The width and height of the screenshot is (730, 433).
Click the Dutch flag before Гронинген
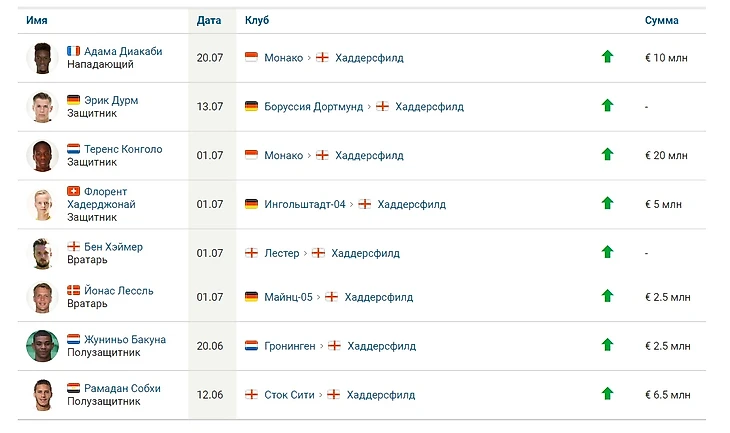coord(251,346)
